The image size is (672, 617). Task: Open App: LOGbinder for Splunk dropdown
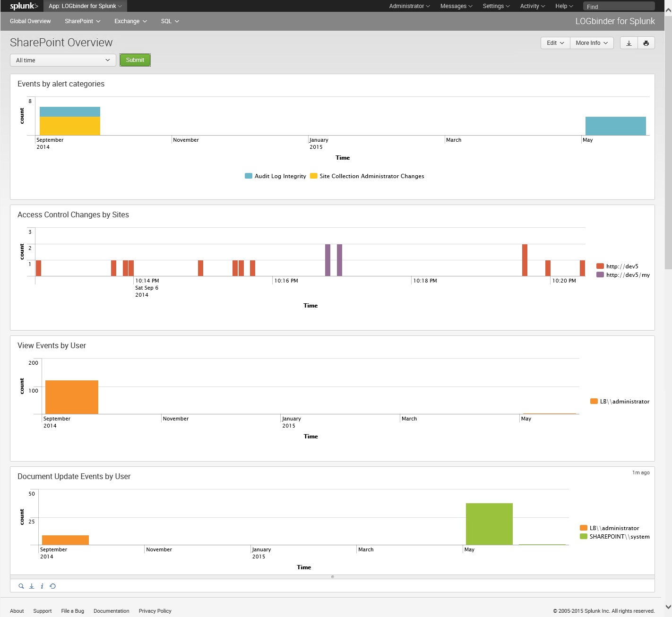point(86,6)
